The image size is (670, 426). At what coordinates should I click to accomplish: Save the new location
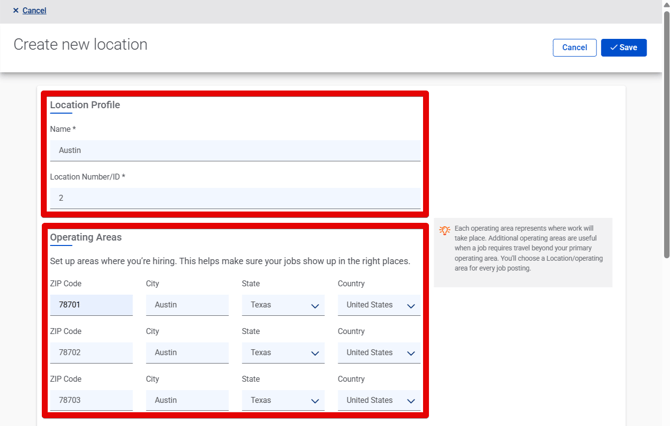coord(623,47)
